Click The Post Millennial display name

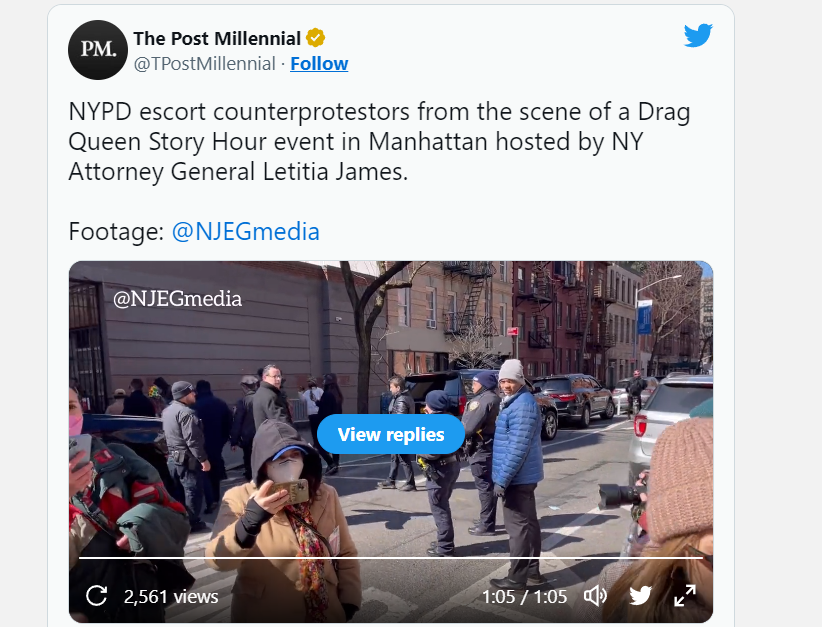(217, 38)
